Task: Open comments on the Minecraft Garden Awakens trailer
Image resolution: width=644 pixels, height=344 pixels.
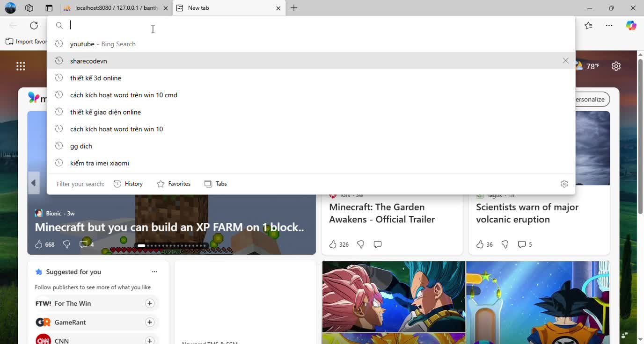Action: coord(377,244)
